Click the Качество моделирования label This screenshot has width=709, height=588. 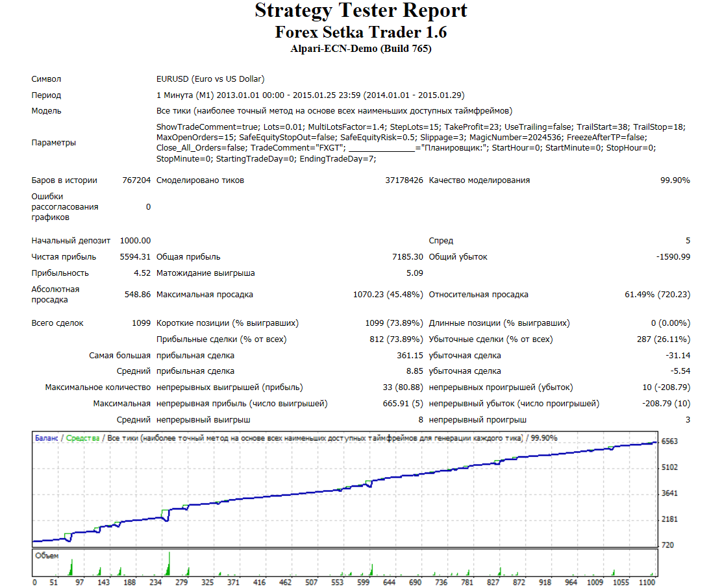(479, 180)
